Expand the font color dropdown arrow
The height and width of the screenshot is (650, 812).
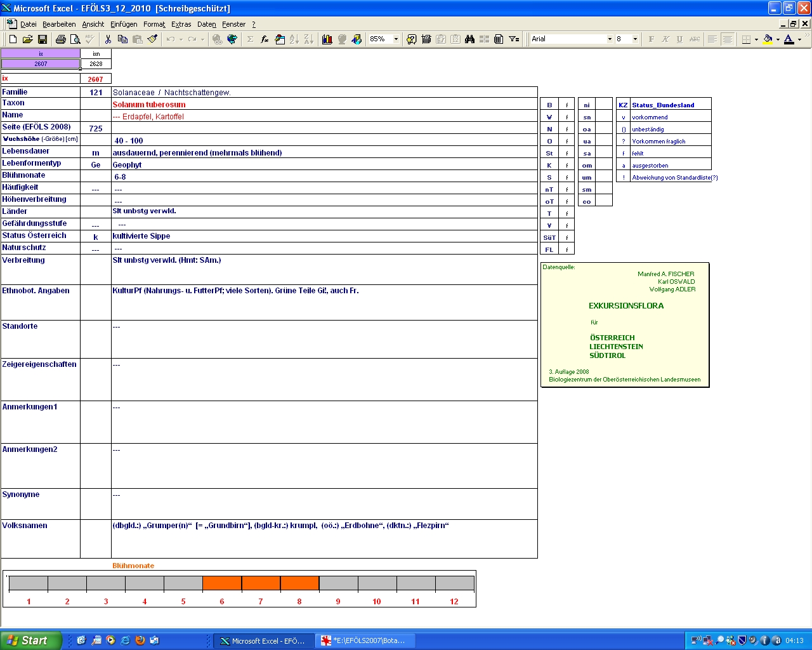coord(799,39)
